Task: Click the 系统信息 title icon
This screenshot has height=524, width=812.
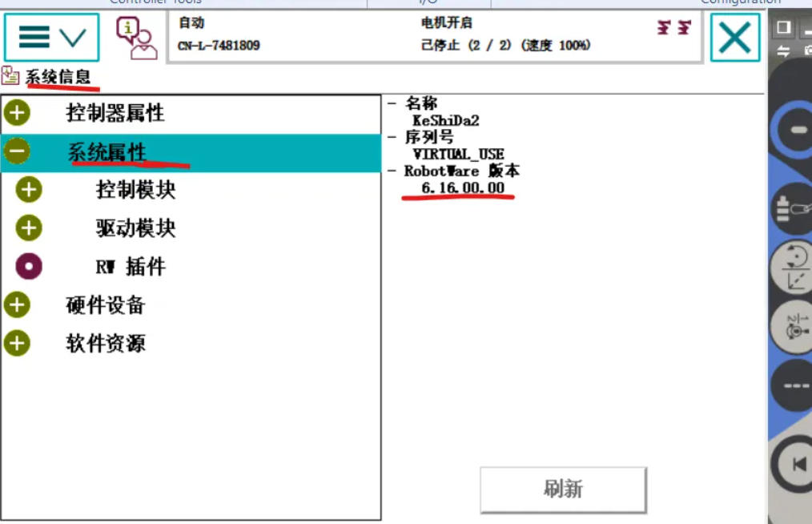Action: point(10,77)
